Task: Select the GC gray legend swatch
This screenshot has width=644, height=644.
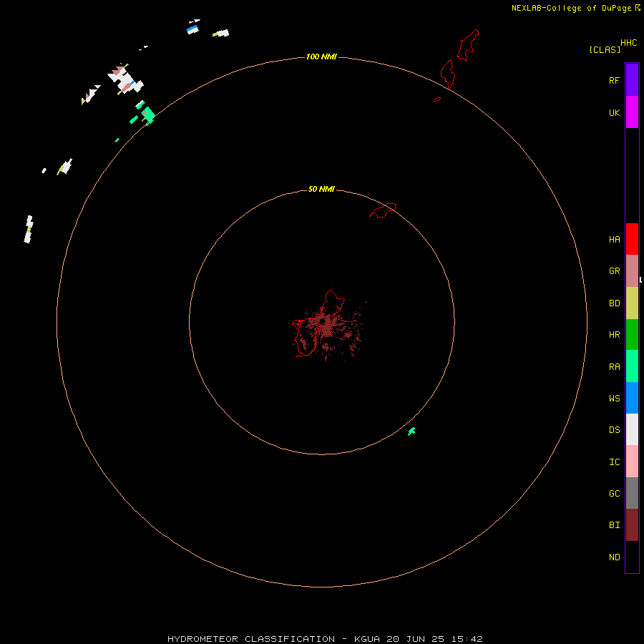Action: tap(632, 493)
